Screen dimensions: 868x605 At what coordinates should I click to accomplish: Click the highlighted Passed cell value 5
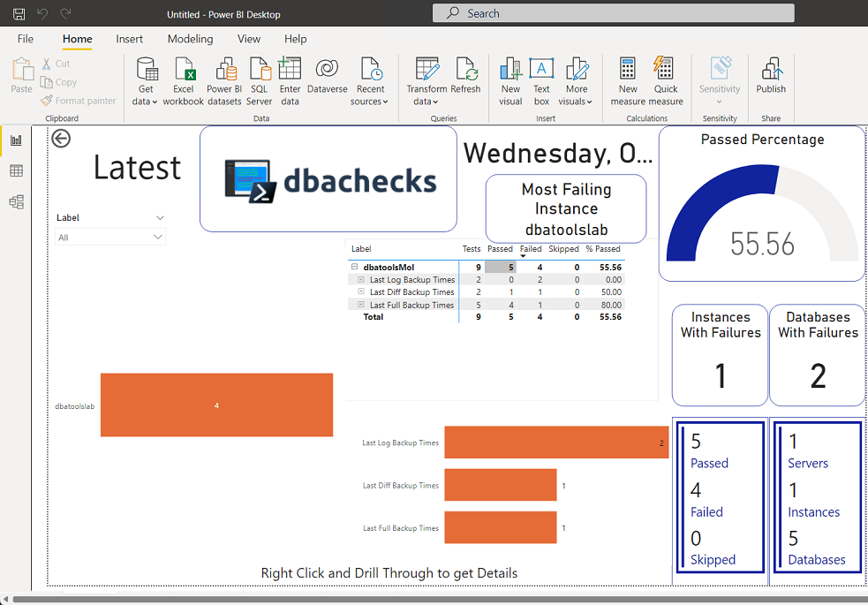(501, 268)
